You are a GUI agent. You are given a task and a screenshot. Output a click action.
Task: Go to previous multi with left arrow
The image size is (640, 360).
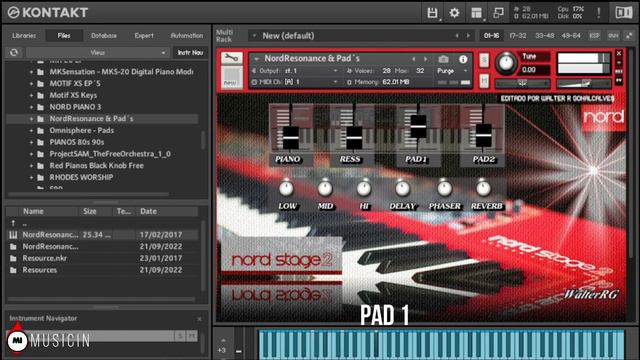tap(457, 36)
